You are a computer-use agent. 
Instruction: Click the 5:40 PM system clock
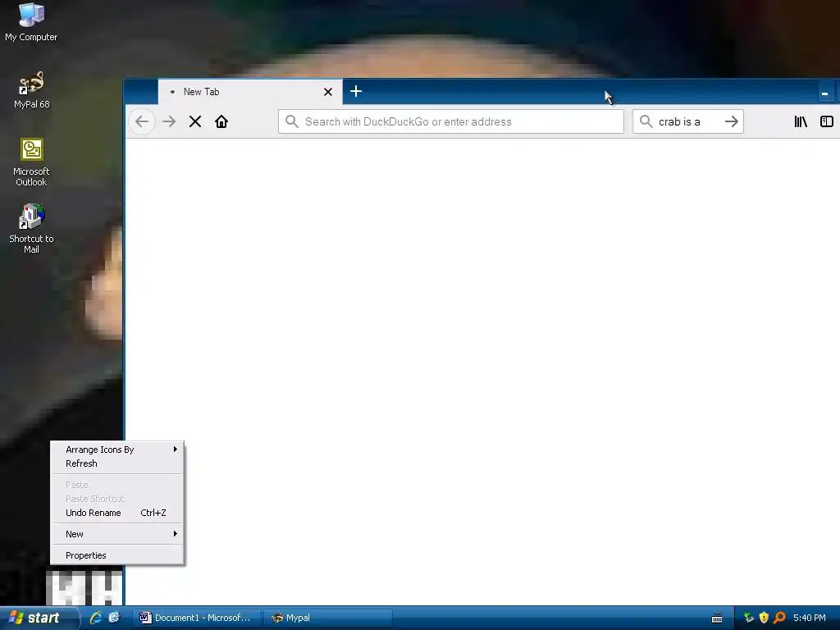click(x=810, y=618)
